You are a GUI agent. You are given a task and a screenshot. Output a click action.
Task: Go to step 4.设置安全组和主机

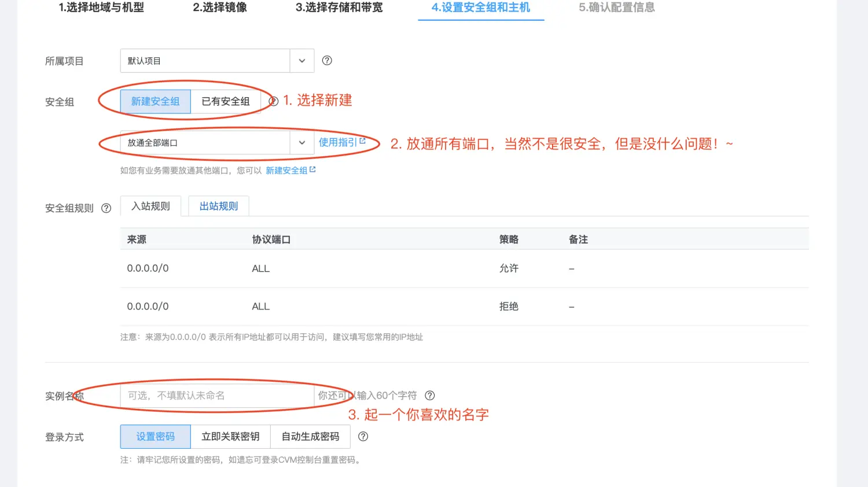[481, 8]
